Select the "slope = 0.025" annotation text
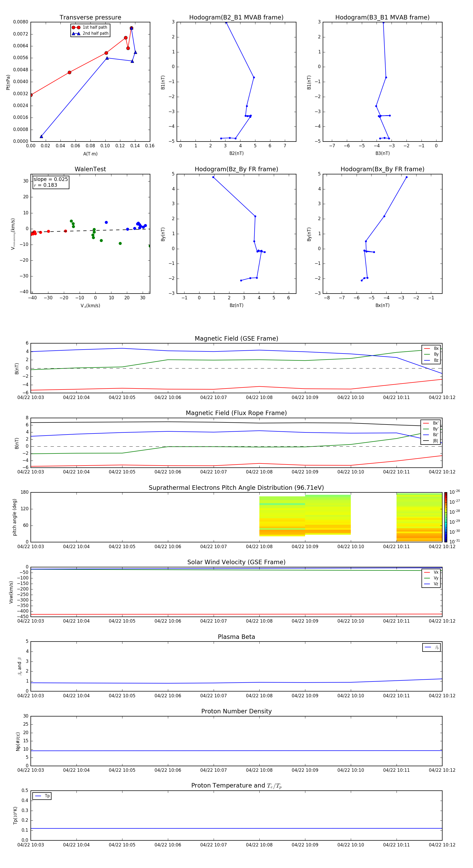The image size is (473, 868). pos(51,179)
